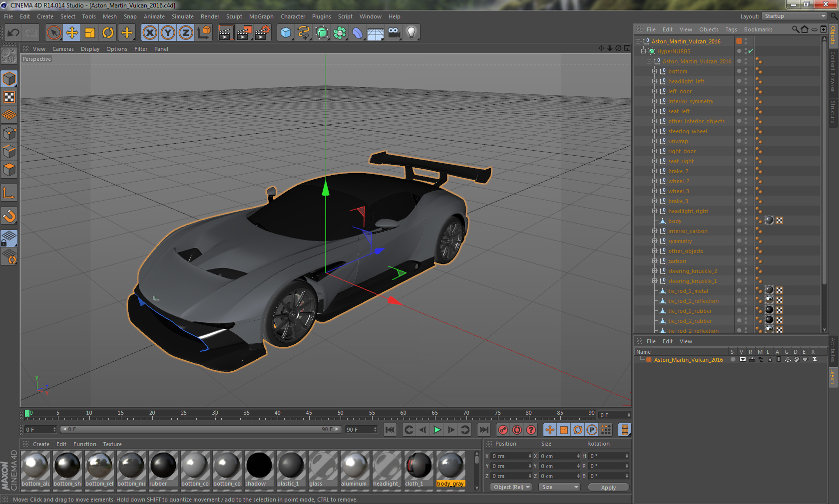Select the rubber material swatch
The width and height of the screenshot is (839, 504).
click(x=163, y=469)
